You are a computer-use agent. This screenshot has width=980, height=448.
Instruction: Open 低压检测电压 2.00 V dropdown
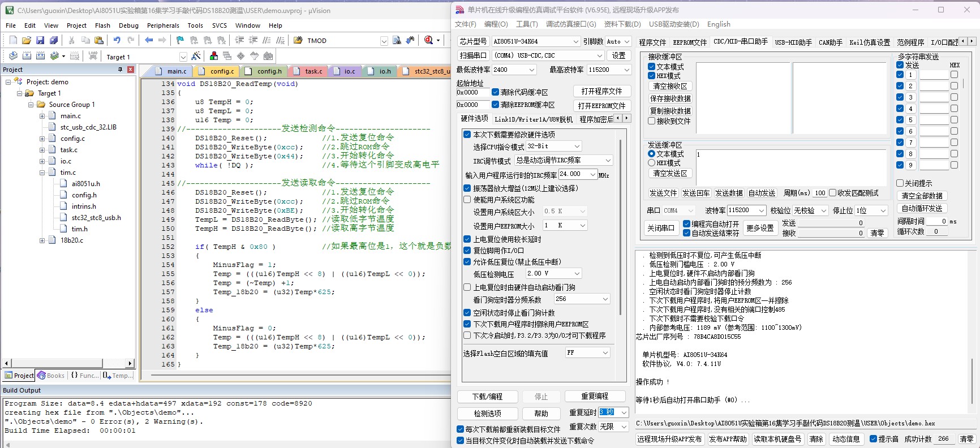(553, 273)
